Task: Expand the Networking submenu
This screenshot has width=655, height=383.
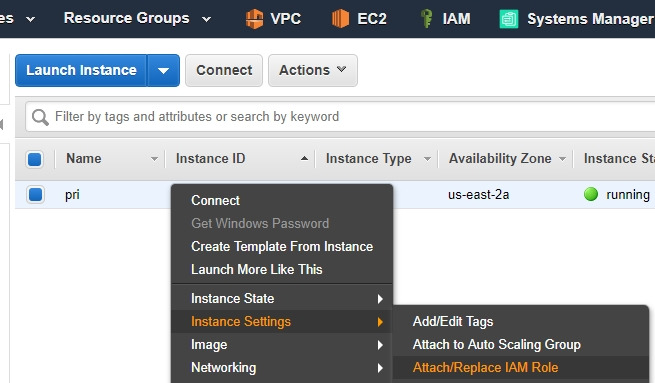Action: 282,368
